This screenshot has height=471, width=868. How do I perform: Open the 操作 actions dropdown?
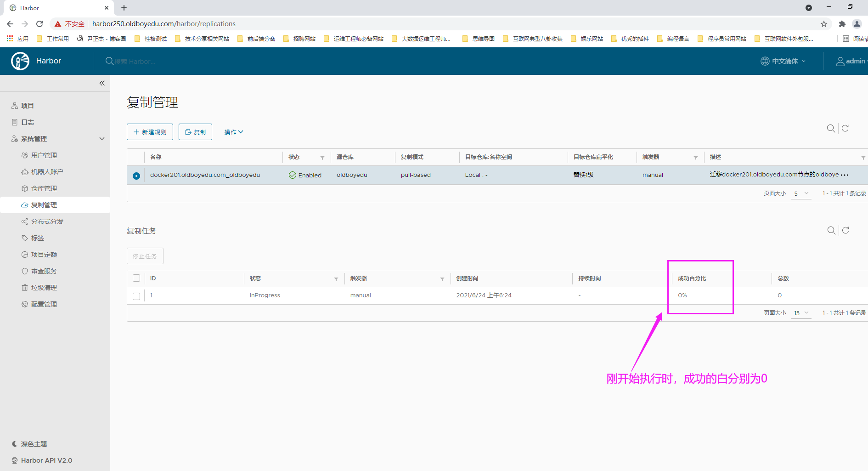(x=234, y=132)
